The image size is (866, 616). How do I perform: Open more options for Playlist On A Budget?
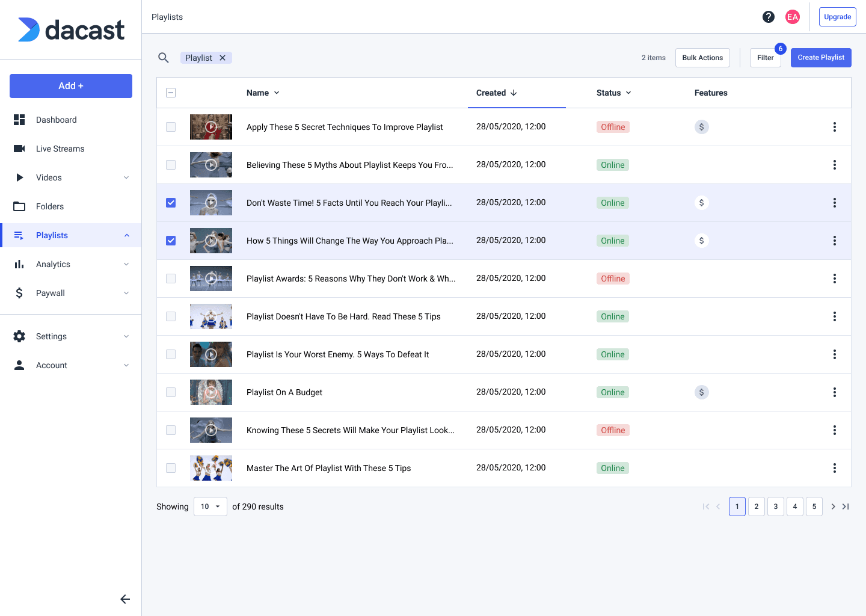coord(834,392)
